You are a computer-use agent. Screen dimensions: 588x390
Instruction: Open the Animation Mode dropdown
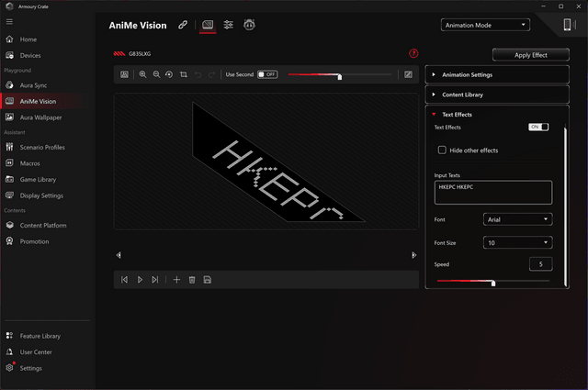pyautogui.click(x=485, y=25)
